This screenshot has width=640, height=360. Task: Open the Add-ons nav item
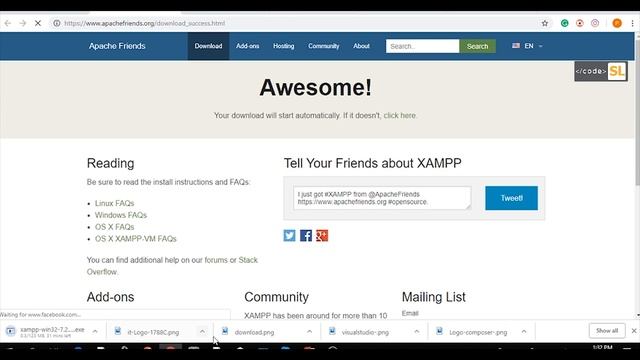pyautogui.click(x=247, y=46)
